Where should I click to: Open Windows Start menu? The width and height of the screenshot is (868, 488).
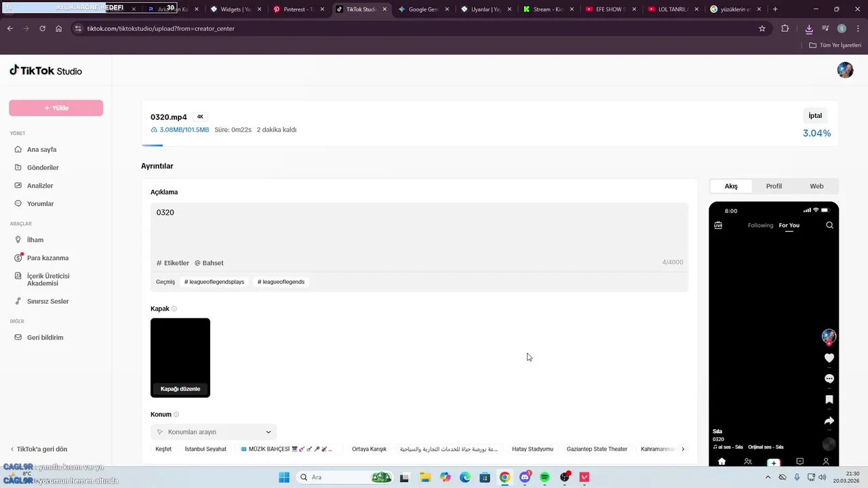[x=284, y=477]
